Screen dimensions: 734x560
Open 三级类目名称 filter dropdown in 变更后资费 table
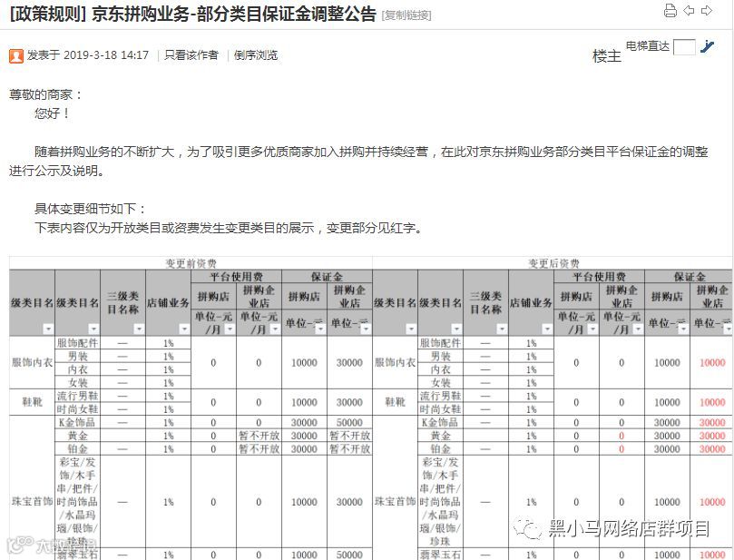coord(502,329)
